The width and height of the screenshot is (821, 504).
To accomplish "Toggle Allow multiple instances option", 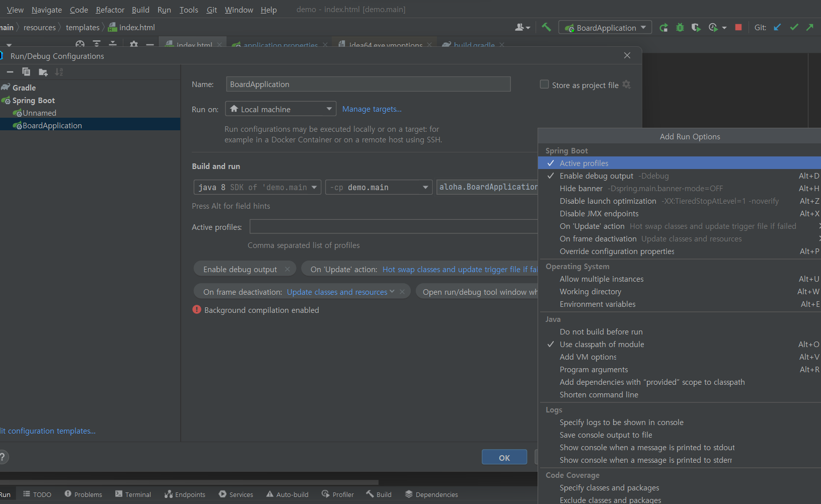I will coord(680,279).
